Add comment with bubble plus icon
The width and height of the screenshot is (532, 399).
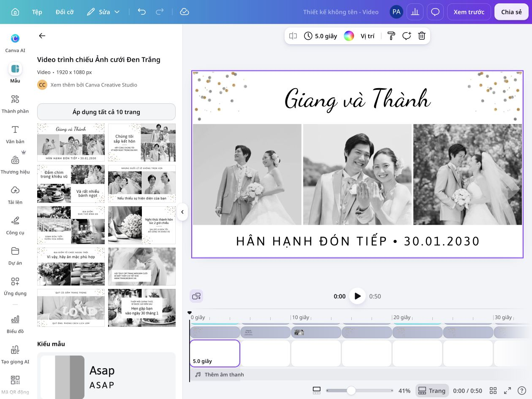[x=407, y=36]
